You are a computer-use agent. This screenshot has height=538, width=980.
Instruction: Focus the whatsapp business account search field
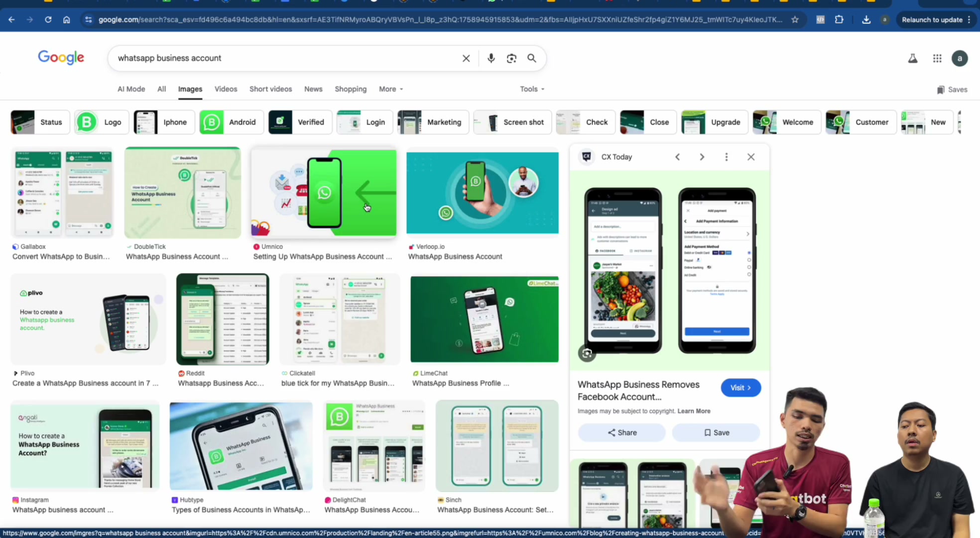click(x=286, y=58)
